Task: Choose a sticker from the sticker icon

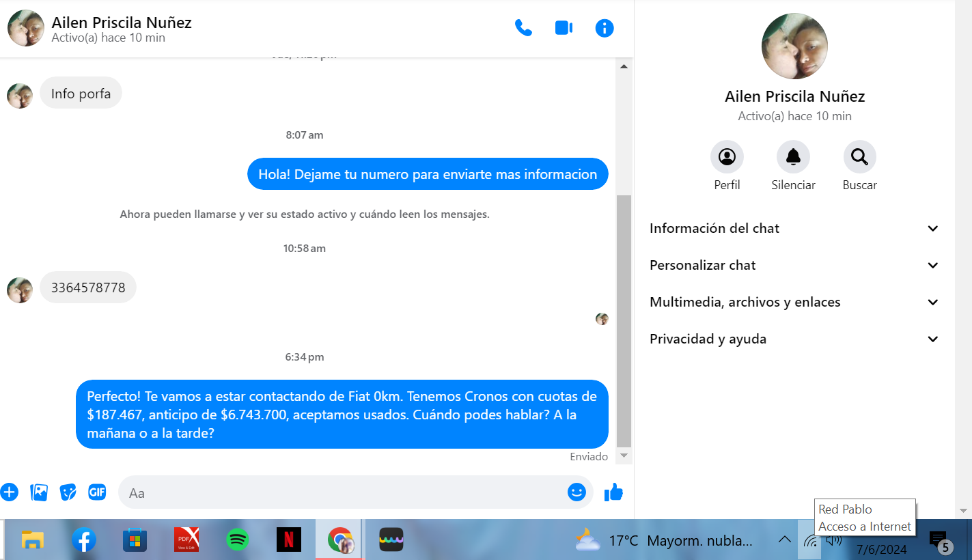Action: pyautogui.click(x=68, y=492)
